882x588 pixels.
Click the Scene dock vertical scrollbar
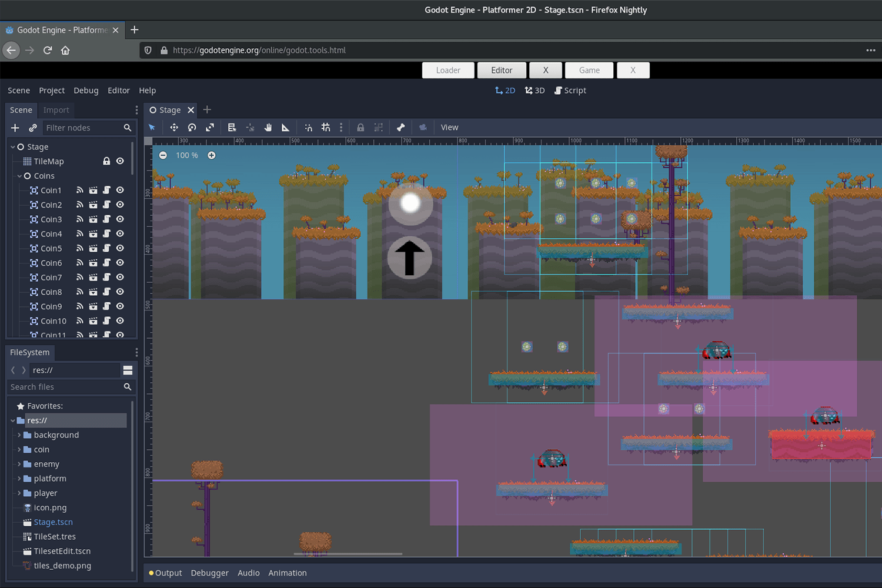(133, 159)
